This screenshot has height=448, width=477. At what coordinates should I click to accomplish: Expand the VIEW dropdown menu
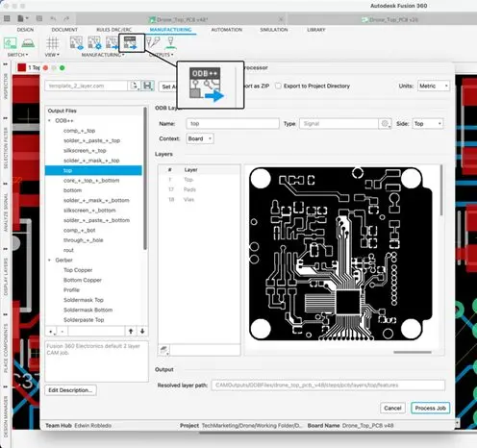pos(52,55)
